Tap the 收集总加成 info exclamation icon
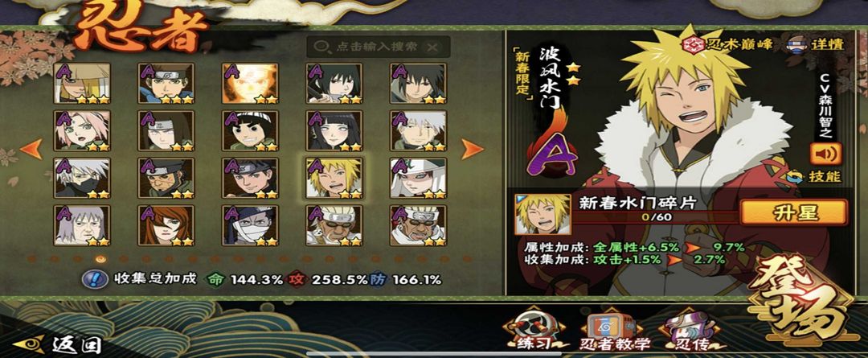 point(95,278)
